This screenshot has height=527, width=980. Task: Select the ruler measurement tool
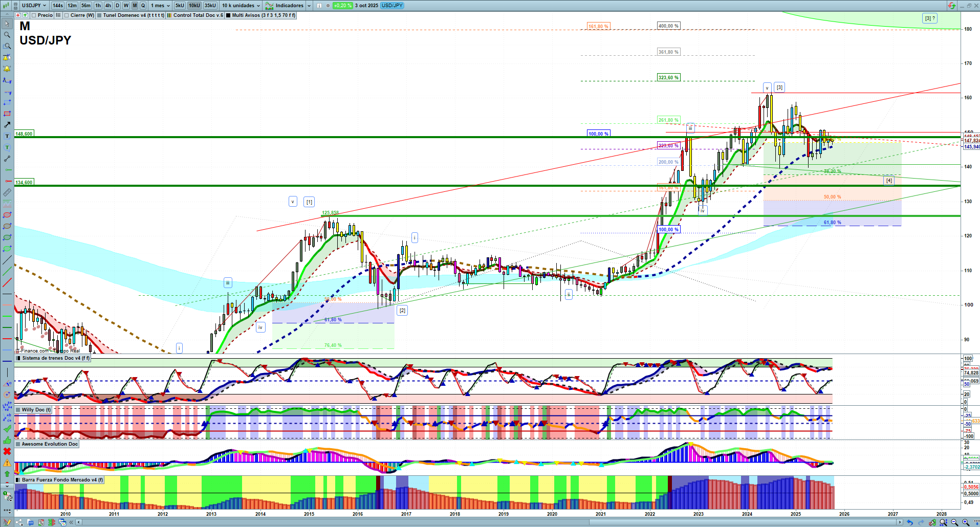click(7, 192)
